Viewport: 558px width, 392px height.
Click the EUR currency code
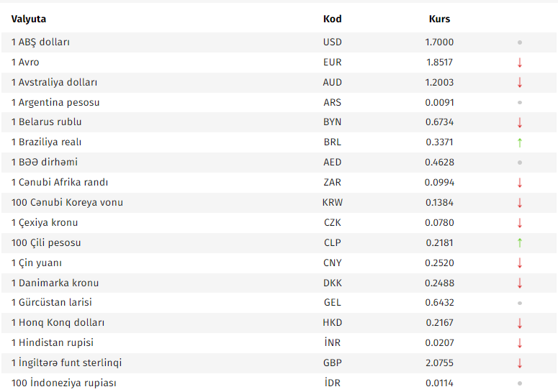tap(332, 63)
